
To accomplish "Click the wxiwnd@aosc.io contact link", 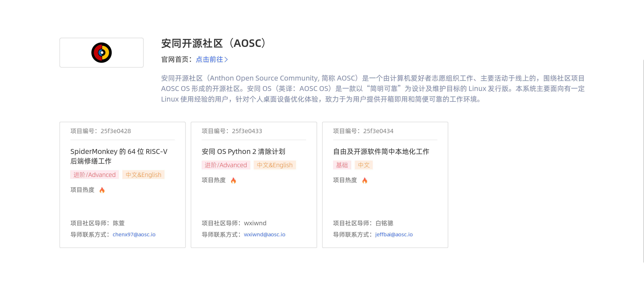I will point(264,234).
